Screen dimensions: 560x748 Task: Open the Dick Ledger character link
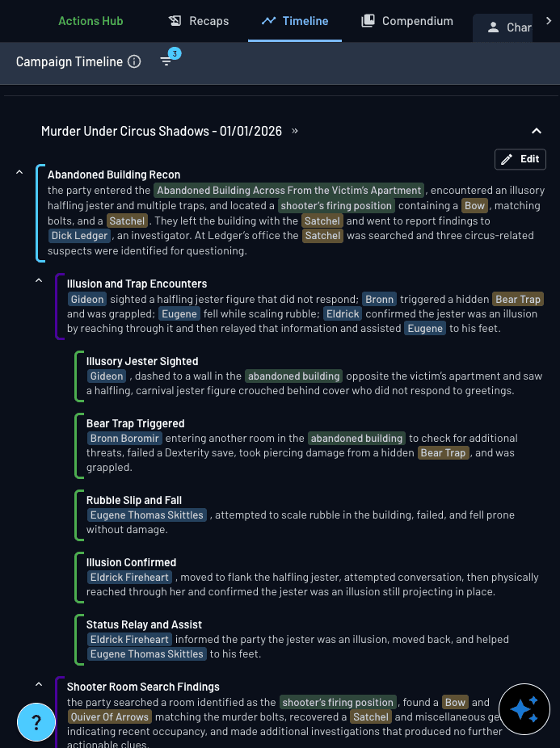point(79,235)
